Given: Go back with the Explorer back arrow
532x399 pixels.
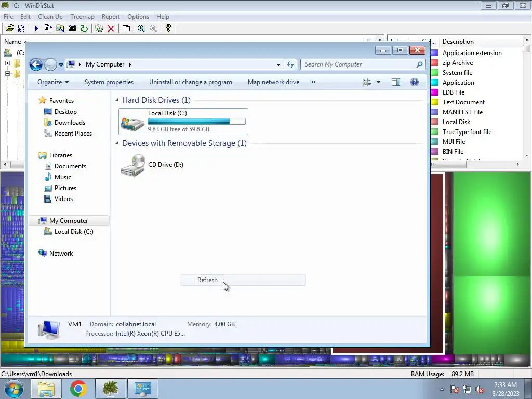Looking at the screenshot, I should click(36, 64).
